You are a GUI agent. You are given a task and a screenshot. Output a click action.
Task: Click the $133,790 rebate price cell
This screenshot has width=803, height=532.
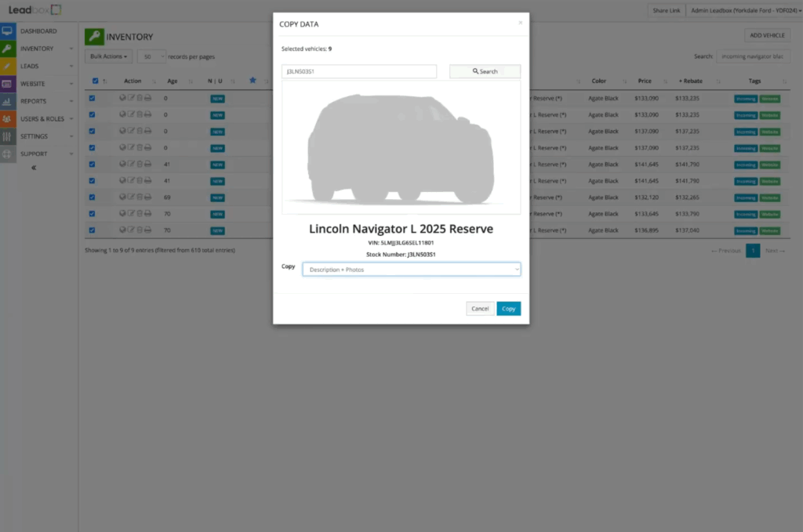coord(687,214)
